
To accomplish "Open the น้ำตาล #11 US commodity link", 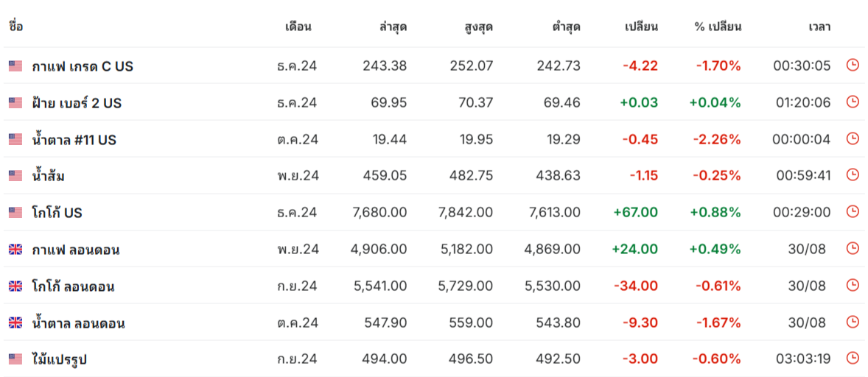I will pos(74,139).
